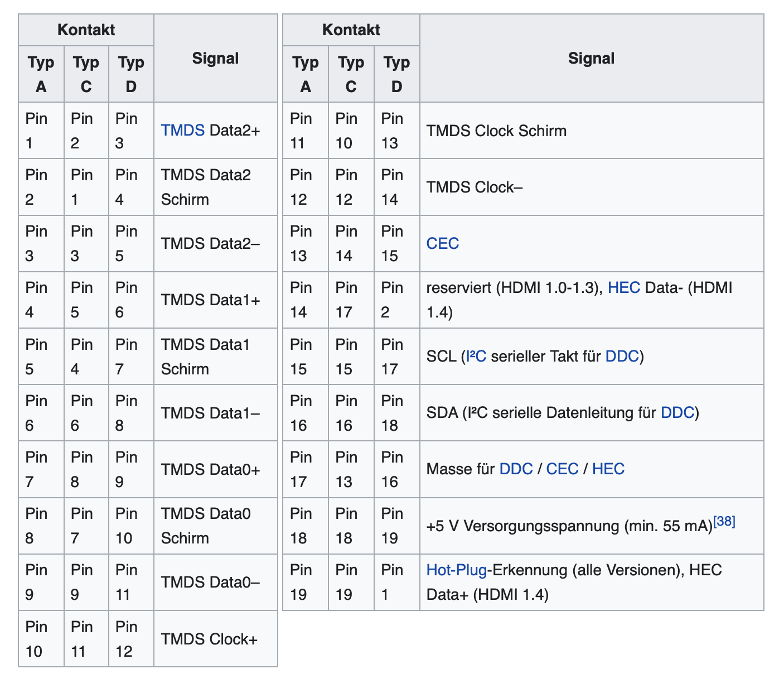Image resolution: width=784 pixels, height=693 pixels.
Task: Select the 'TMDS Data1 Schirm' cell
Action: (x=216, y=357)
